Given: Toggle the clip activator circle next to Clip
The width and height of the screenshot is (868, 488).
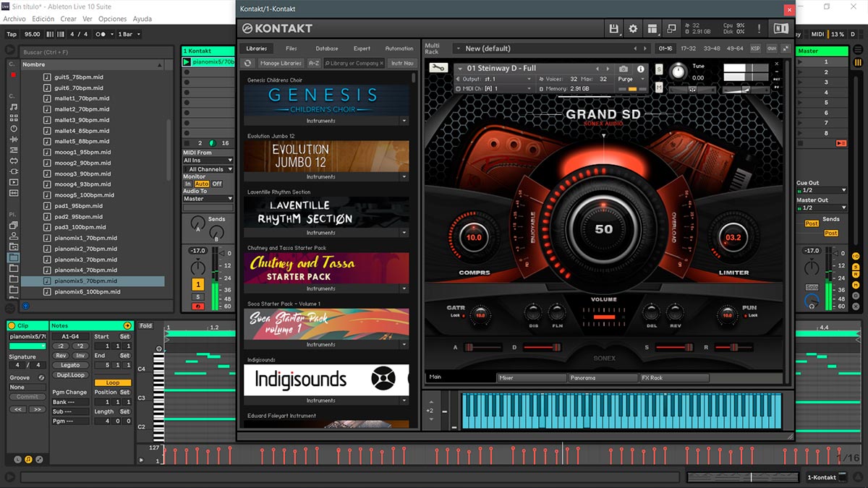Looking at the screenshot, I should [12, 326].
